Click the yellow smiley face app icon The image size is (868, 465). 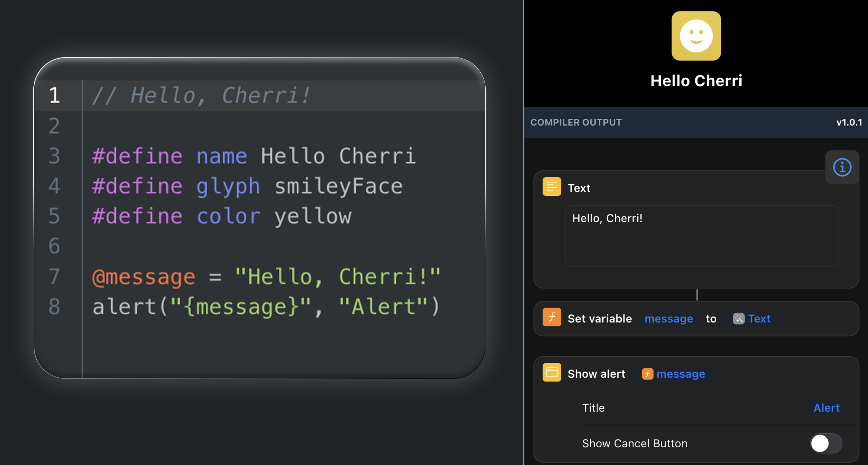tap(696, 36)
